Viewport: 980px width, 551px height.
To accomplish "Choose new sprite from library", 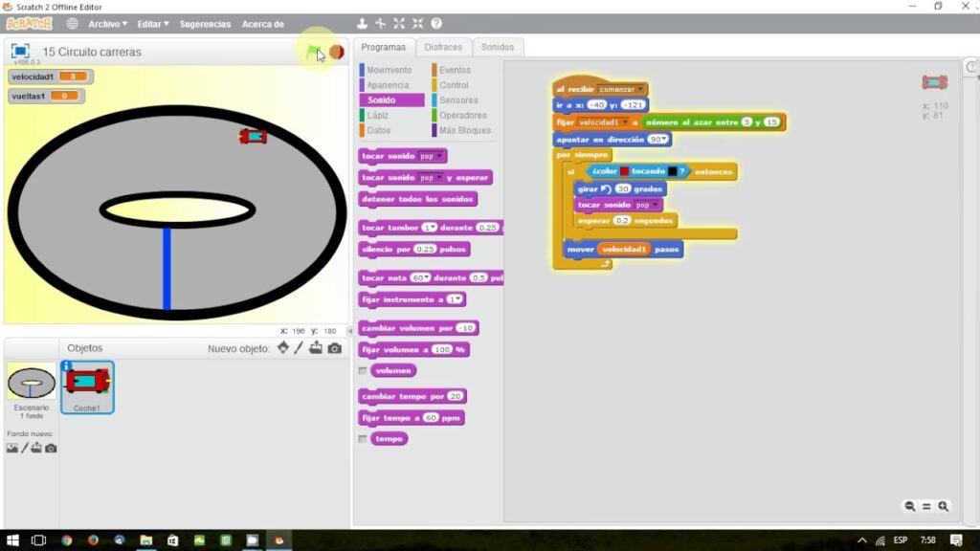I will 283,348.
